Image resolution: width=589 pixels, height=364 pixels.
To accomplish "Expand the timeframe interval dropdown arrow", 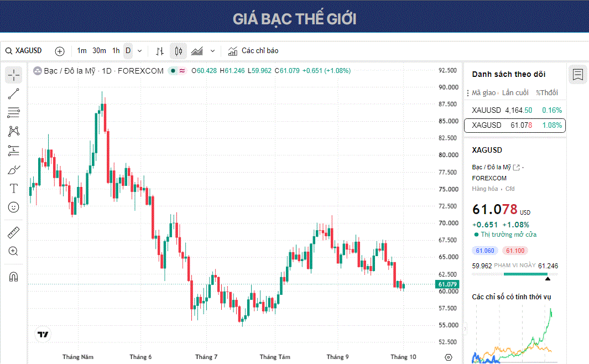I will click(140, 51).
